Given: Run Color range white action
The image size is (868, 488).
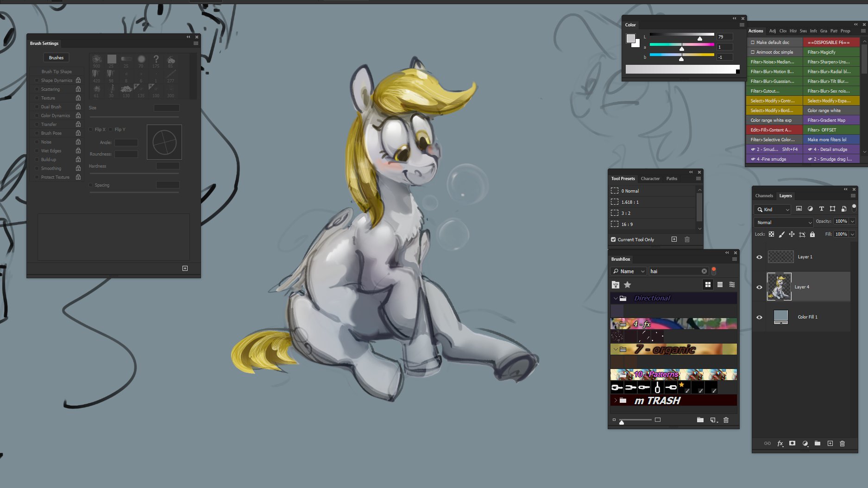Looking at the screenshot, I should pos(831,111).
